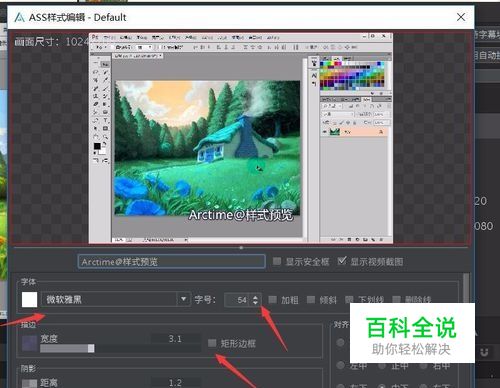Open the white font color swatch
500x388 pixels.
(29, 300)
